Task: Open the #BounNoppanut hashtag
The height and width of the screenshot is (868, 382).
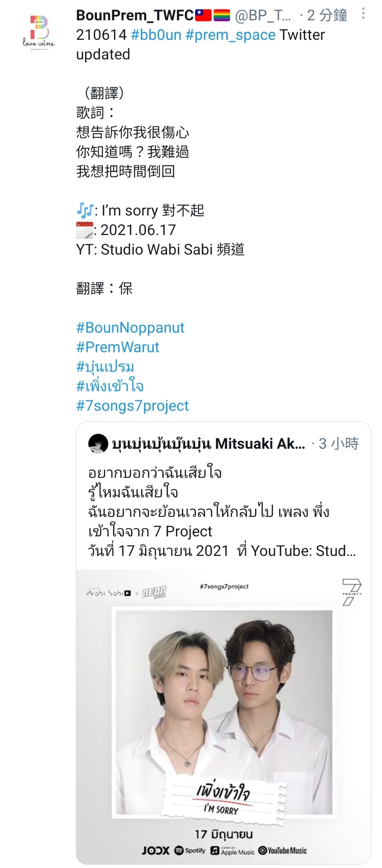Action: point(130,328)
